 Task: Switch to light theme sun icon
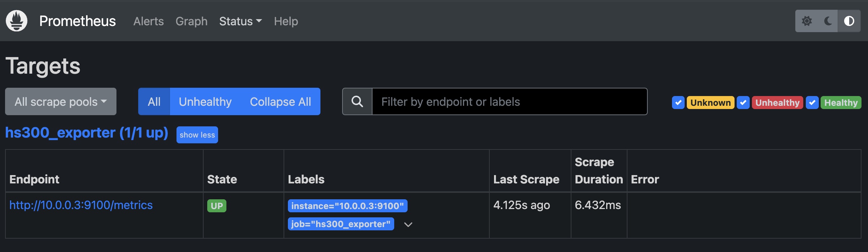[x=807, y=21]
